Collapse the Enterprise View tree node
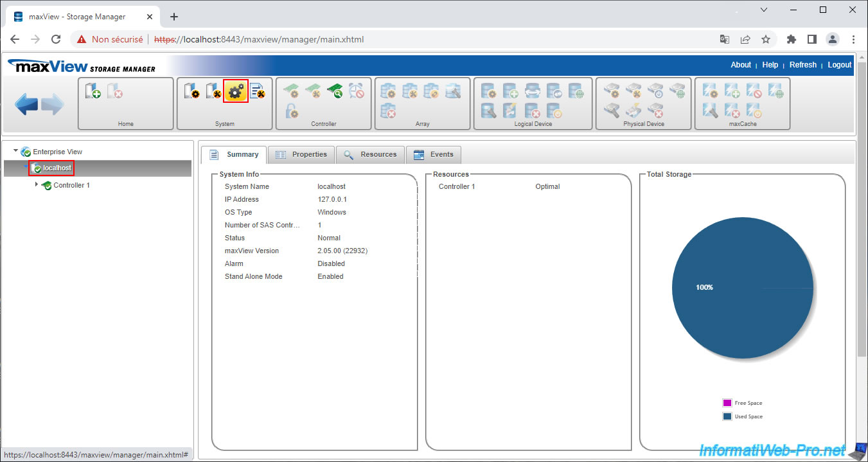Image resolution: width=868 pixels, height=462 pixels. click(x=16, y=151)
